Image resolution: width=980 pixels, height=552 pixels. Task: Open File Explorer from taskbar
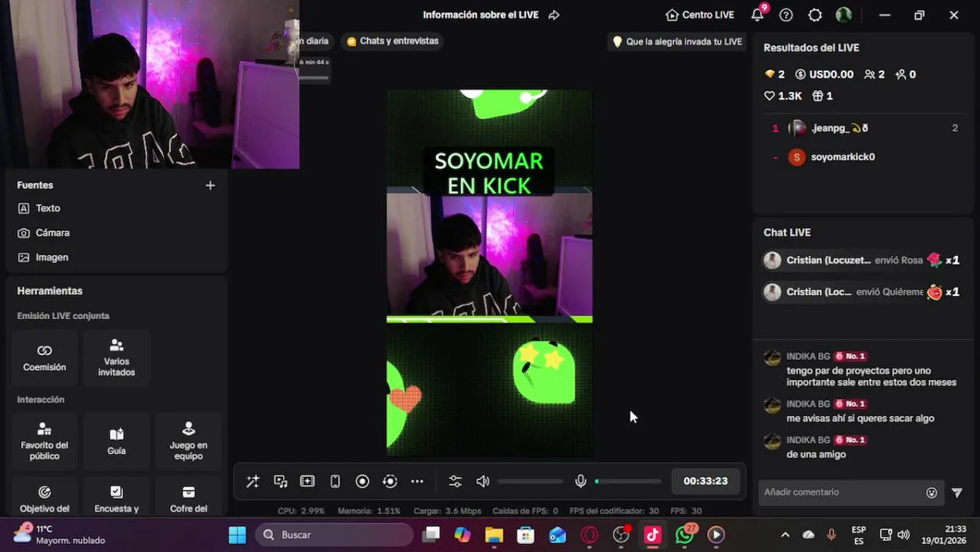tap(494, 535)
